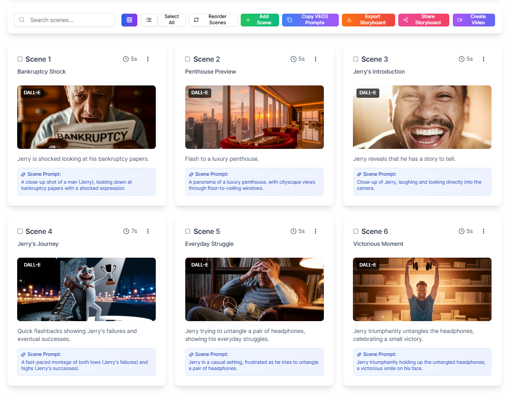Viewport: 532px width, 396px height.
Task: Open Scene 5's options menu
Action: [316, 231]
